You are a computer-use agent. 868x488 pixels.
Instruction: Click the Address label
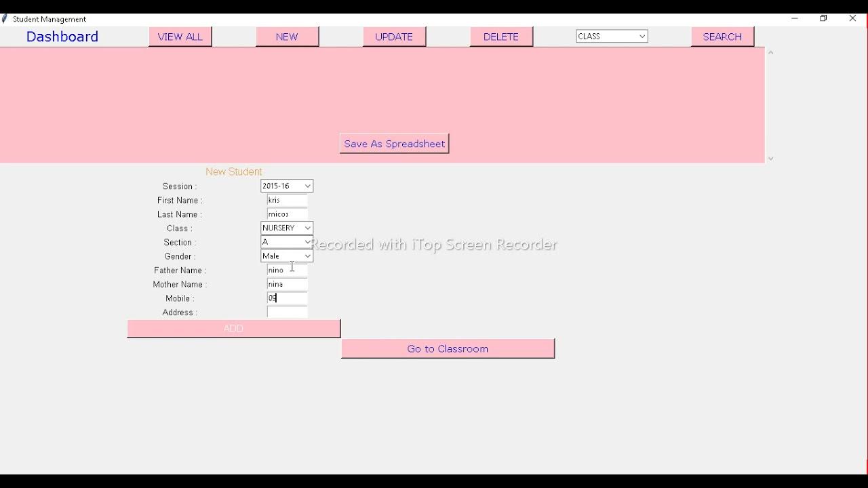180,312
